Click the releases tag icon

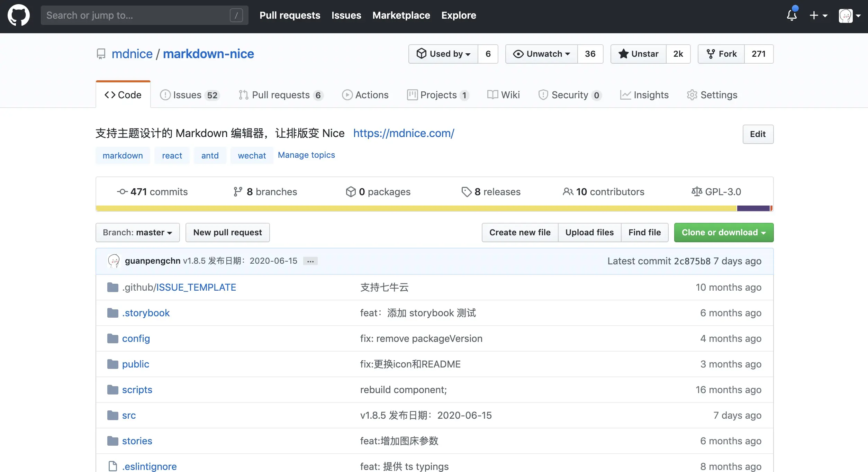tap(466, 192)
